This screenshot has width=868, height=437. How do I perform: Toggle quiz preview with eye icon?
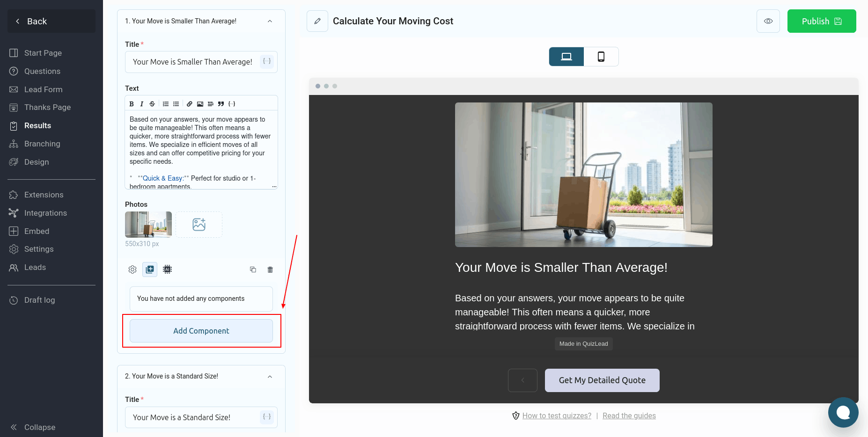[x=768, y=21]
